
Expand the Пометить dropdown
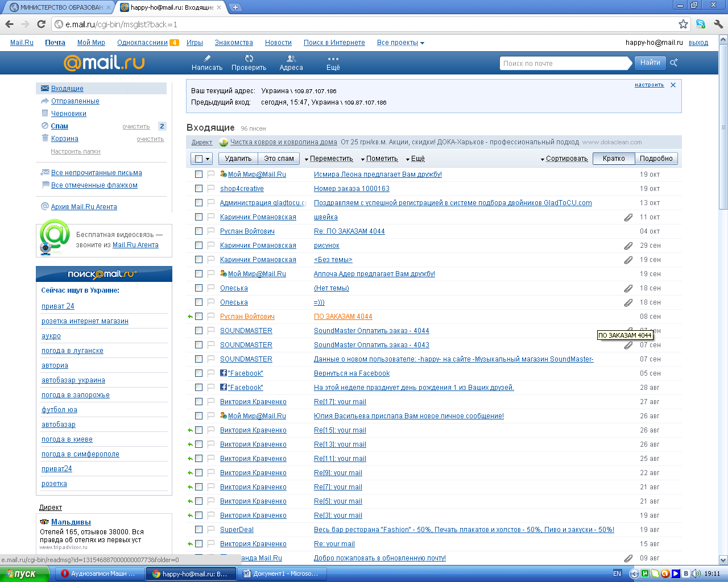click(x=379, y=159)
